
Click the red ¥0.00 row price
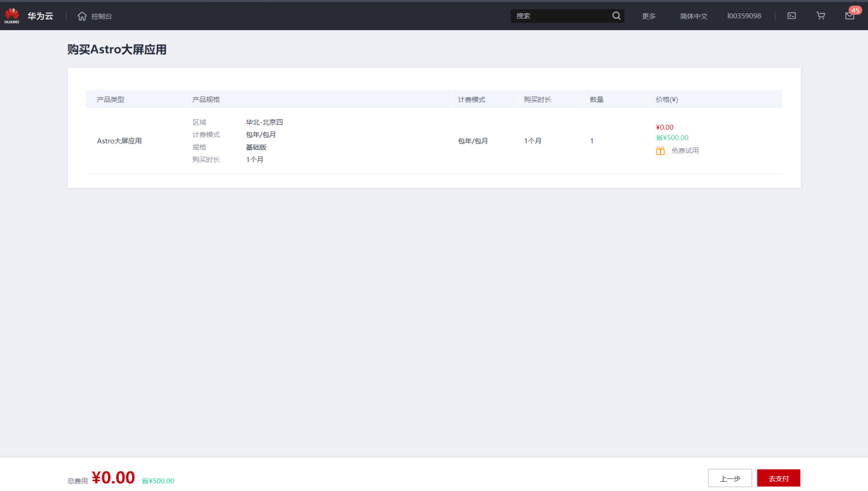[665, 127]
